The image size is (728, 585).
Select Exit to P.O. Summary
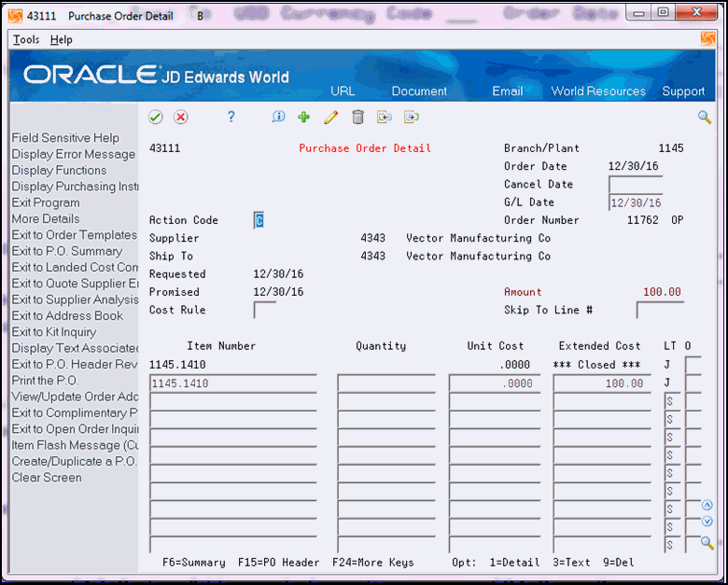tap(67, 251)
